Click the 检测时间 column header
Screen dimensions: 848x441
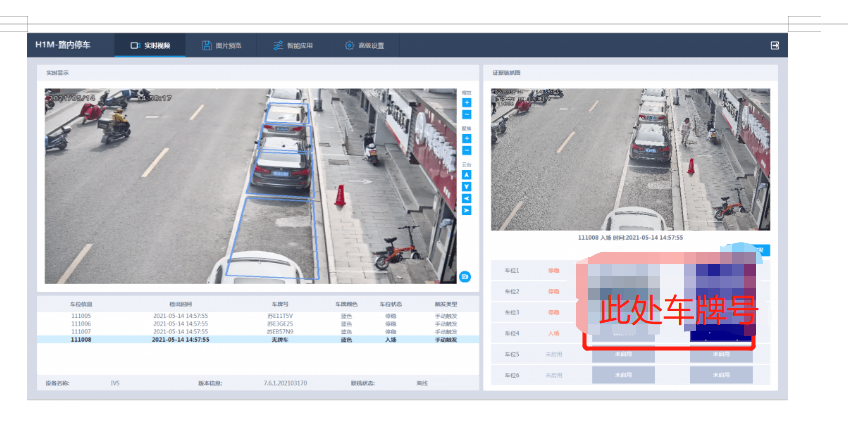coord(181,305)
